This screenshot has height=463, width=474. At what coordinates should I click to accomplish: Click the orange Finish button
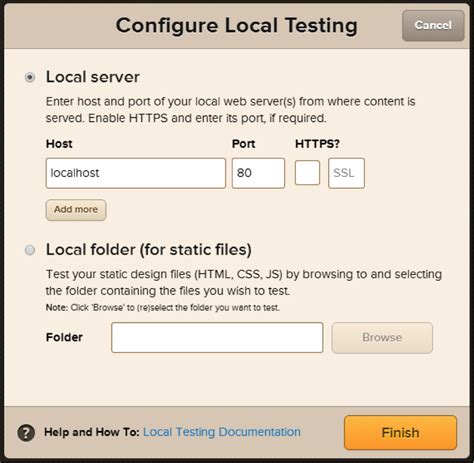point(400,432)
